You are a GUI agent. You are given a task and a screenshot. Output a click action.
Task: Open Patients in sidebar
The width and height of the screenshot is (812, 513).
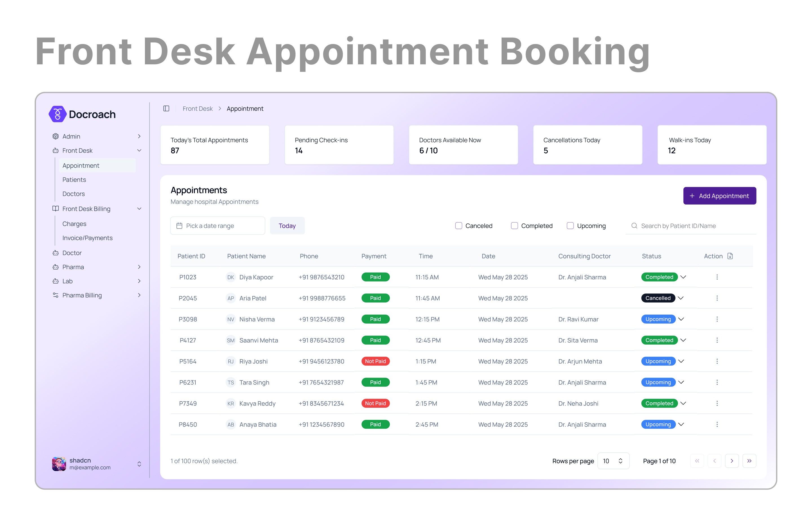pyautogui.click(x=74, y=179)
